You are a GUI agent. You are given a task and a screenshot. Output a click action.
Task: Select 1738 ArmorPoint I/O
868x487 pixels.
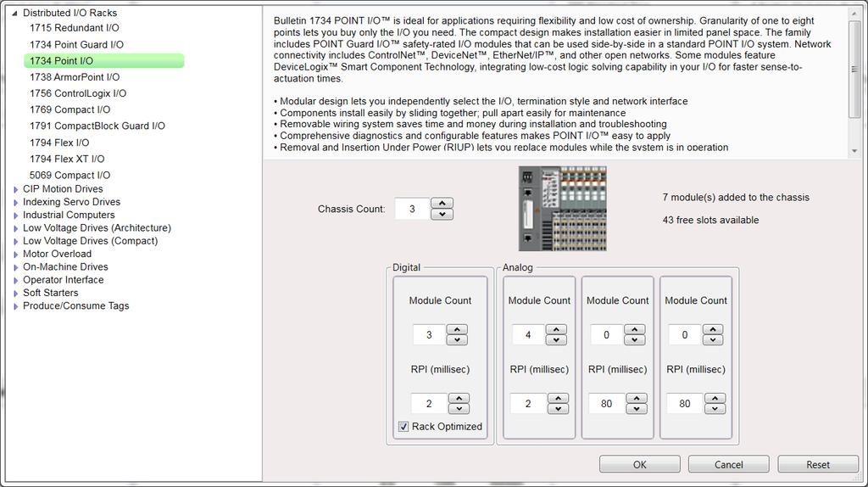pos(75,77)
